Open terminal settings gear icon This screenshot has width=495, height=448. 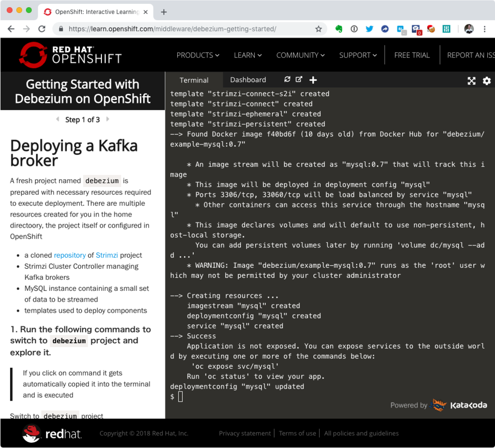(x=487, y=81)
